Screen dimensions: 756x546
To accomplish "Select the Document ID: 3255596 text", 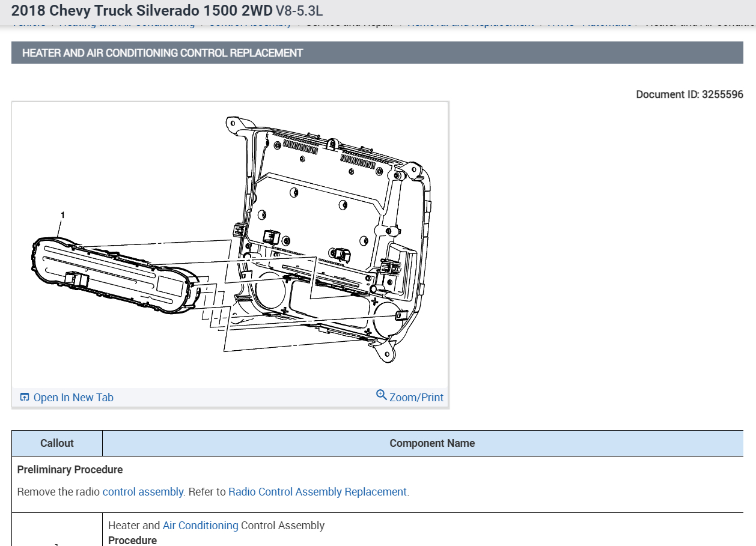I will [689, 94].
